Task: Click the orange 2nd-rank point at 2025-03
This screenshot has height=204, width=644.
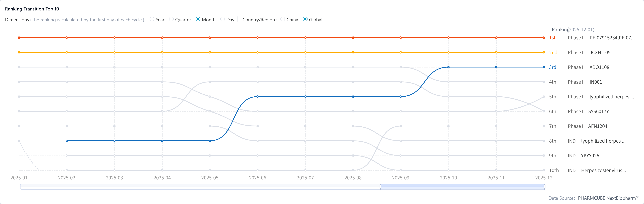Action: click(114, 52)
